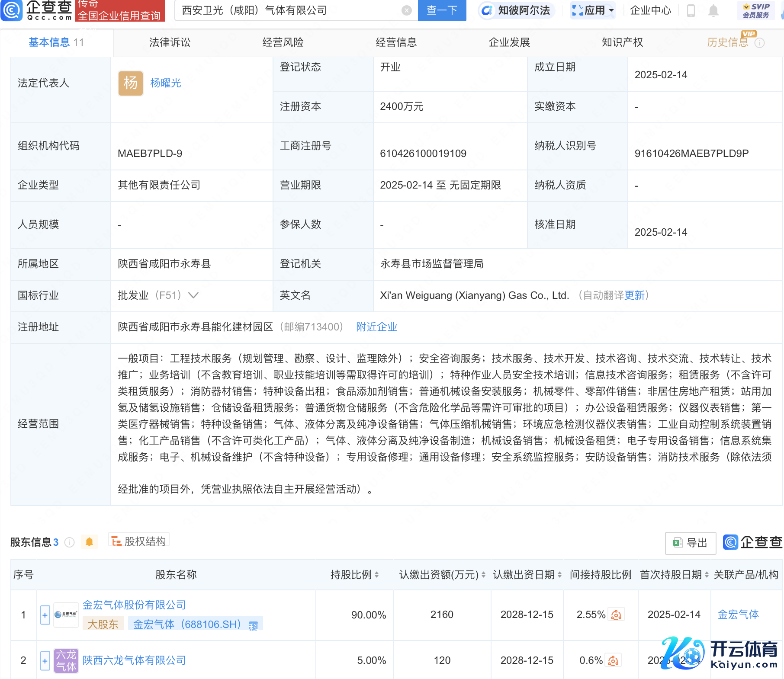This screenshot has height=679, width=784.
Task: Click the info icon beside 历史信息
Action: tap(759, 43)
